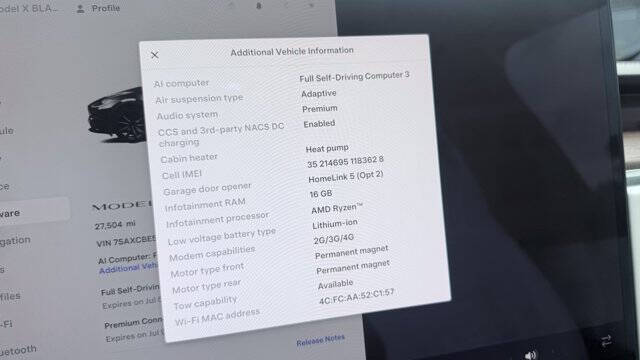Open the Wi-Fi sidebar item
Screen dimensions: 640x360
(6, 324)
